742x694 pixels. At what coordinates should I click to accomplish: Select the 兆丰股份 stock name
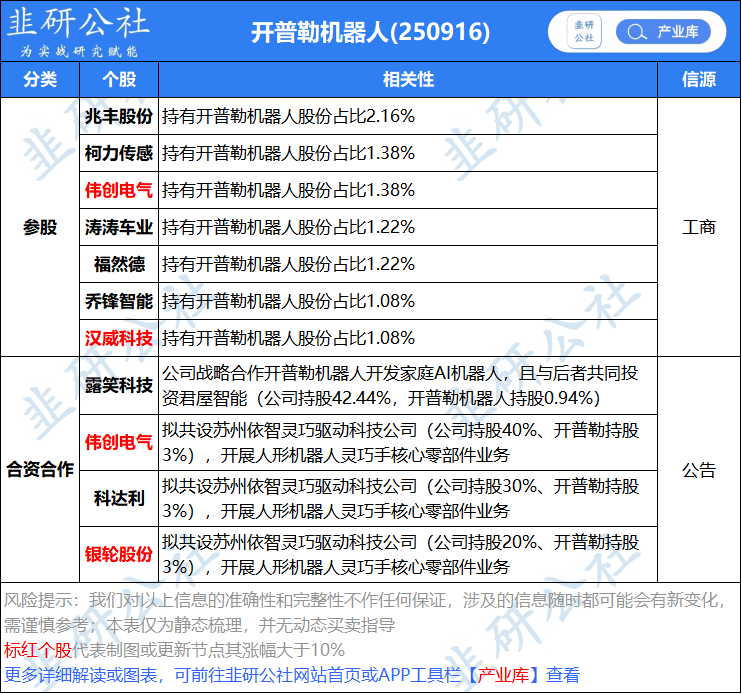[119, 116]
